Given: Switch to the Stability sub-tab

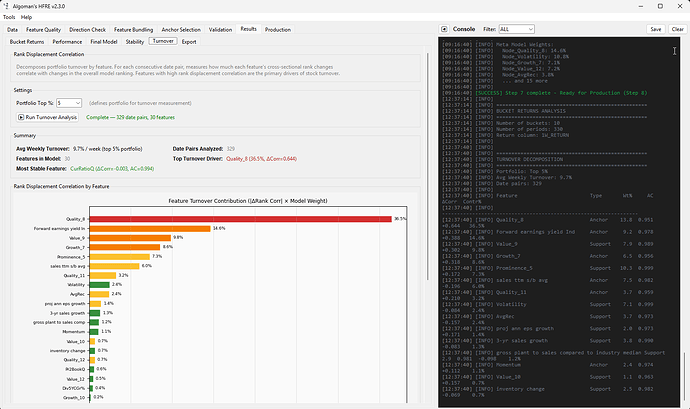Looking at the screenshot, I should click(135, 42).
